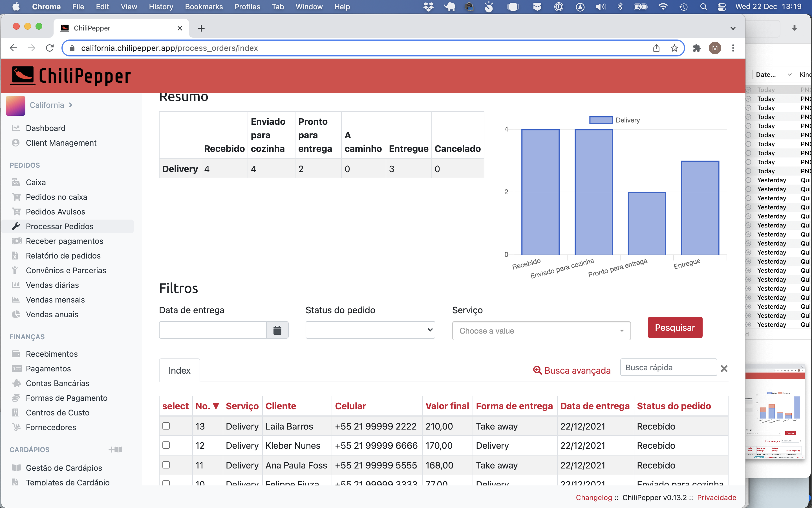Open the Contas Bancárias piggy bank icon
Screen dimensions: 812x508
(x=16, y=383)
